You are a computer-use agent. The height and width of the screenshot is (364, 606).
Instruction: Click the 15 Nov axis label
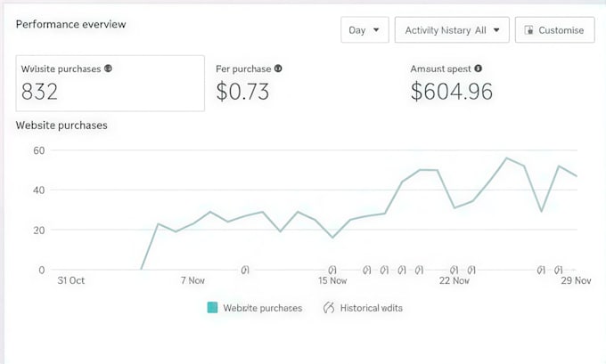pyautogui.click(x=332, y=280)
